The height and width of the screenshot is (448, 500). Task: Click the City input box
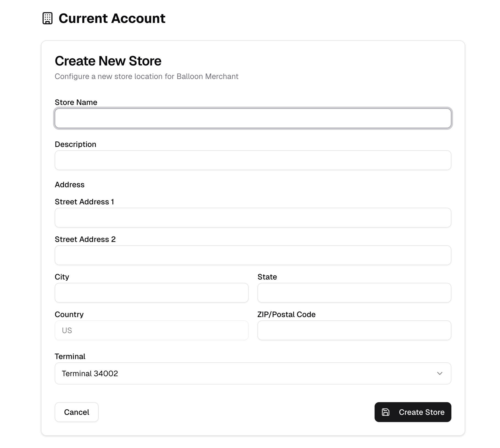pos(151,293)
